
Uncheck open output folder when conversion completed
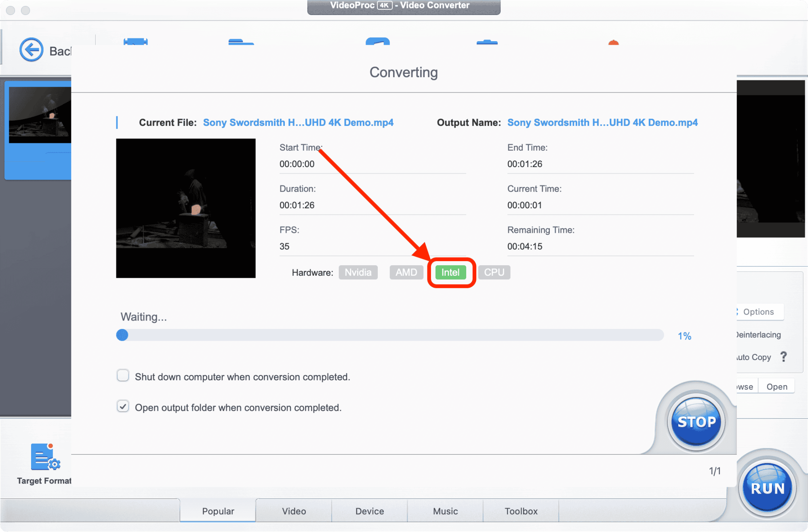coord(123,406)
